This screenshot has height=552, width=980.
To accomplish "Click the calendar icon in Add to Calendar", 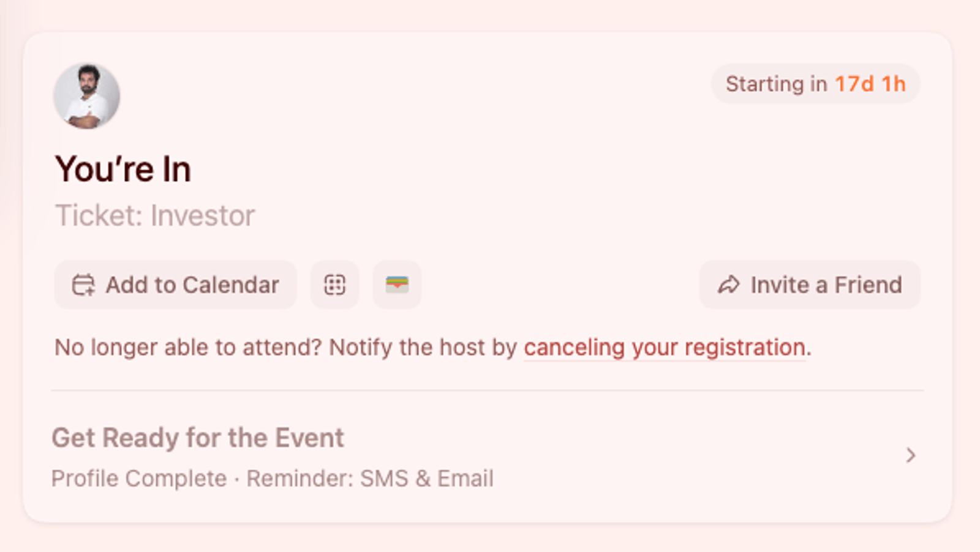I will pos(83,285).
